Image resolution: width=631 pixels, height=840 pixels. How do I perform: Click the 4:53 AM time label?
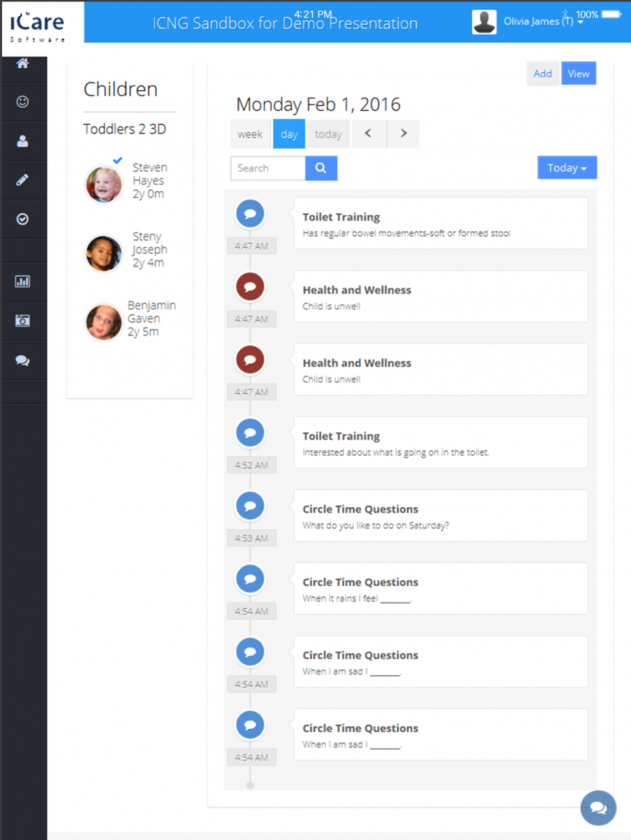pos(251,538)
